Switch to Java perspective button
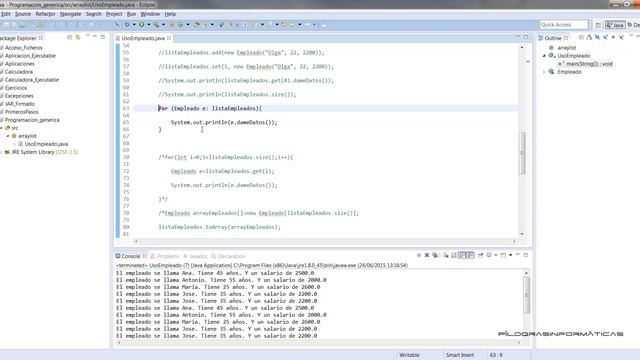 [x=615, y=25]
